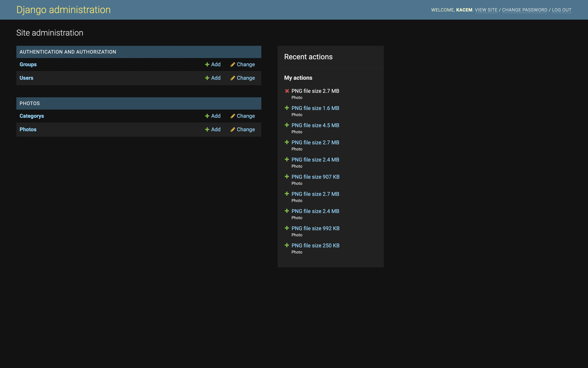Click the plus icon in the Photos row
Image resolution: width=588 pixels, height=368 pixels.
click(207, 129)
